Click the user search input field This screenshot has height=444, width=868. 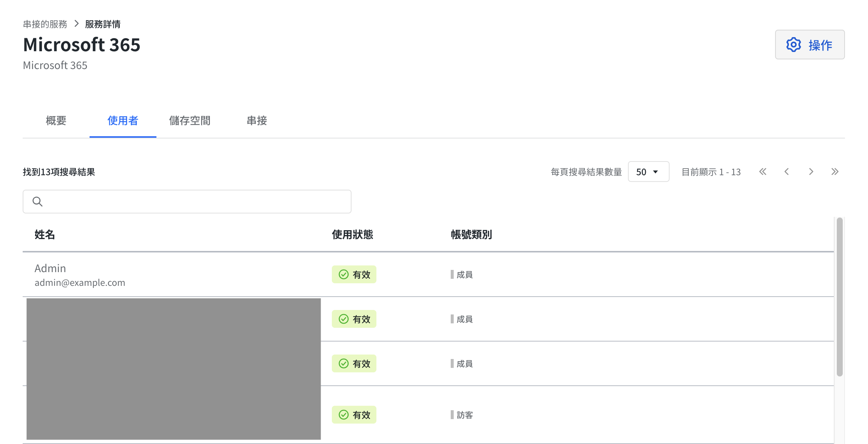(187, 202)
